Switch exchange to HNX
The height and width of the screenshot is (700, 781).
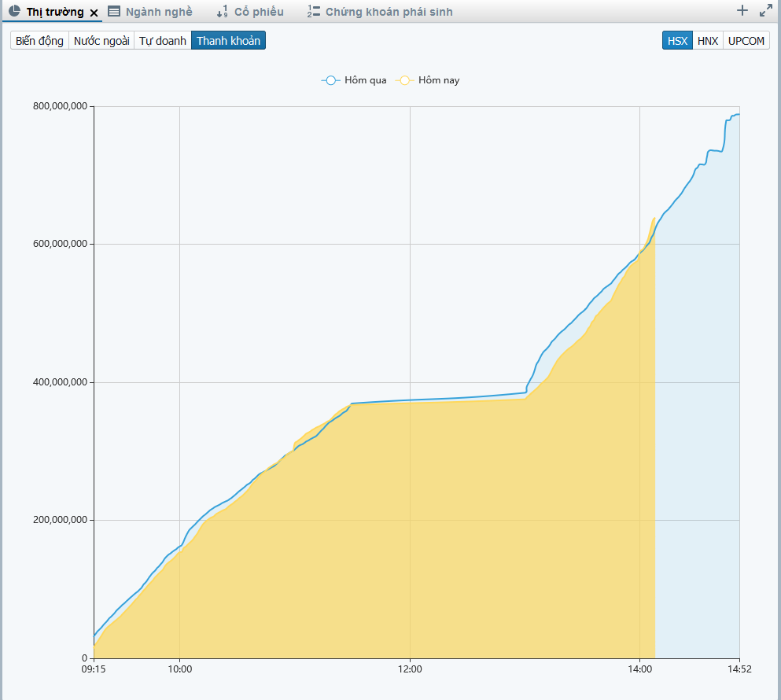[708, 41]
